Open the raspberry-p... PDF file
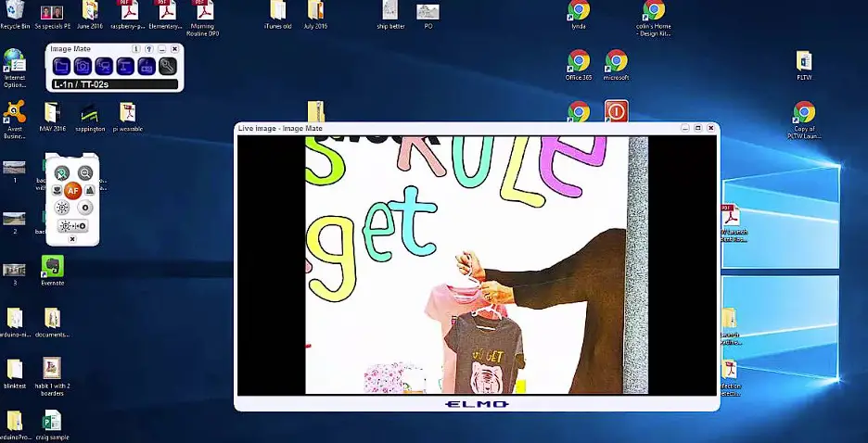Image resolution: width=868 pixels, height=443 pixels. (x=128, y=15)
